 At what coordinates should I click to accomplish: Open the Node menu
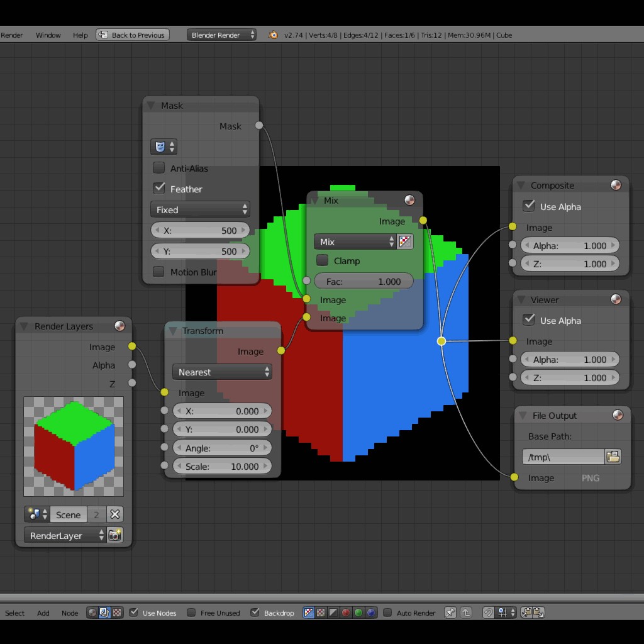(69, 613)
